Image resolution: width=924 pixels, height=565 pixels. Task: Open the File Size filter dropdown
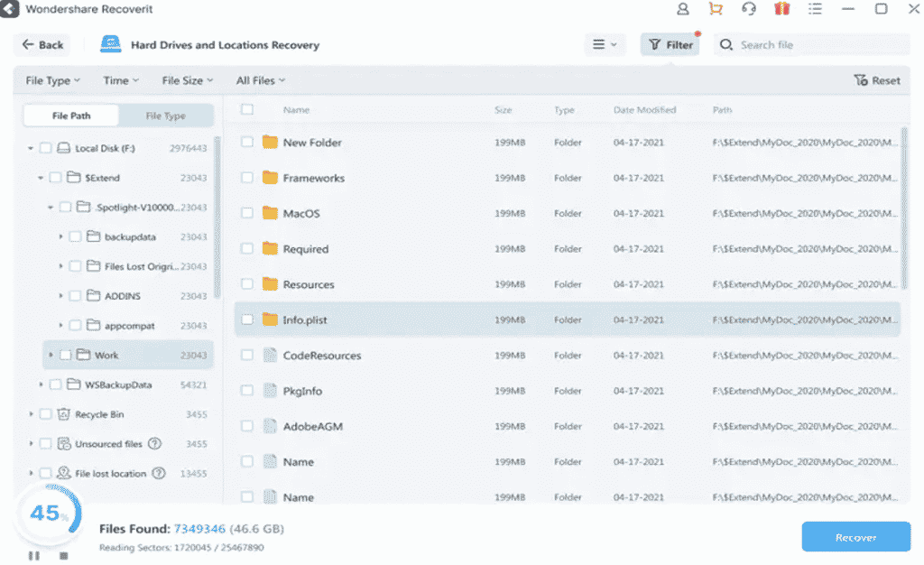coord(188,80)
